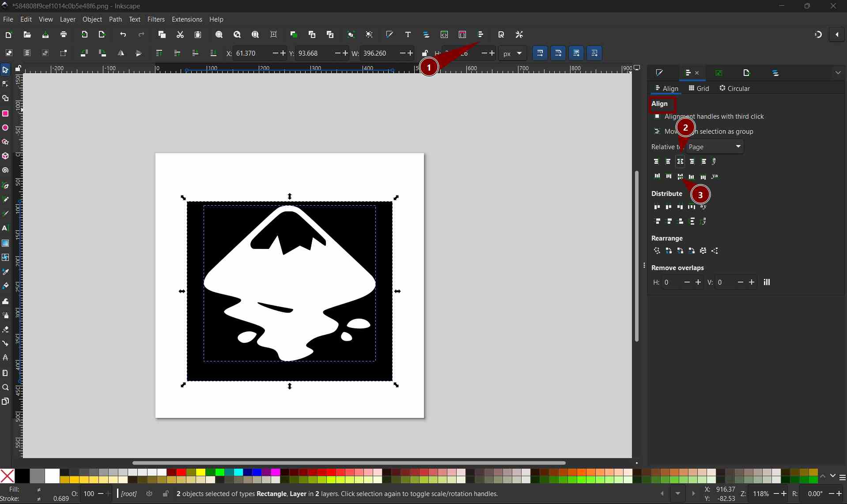Click the Save document icon
Viewport: 847px width, 504px height.
(x=45, y=34)
